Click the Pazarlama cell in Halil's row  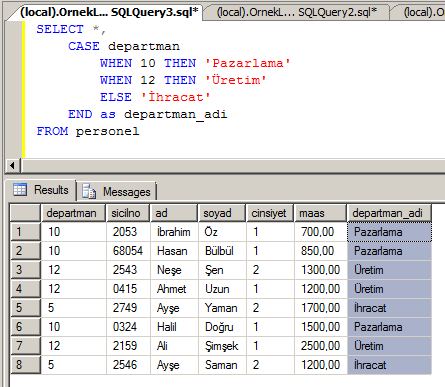pos(389,327)
